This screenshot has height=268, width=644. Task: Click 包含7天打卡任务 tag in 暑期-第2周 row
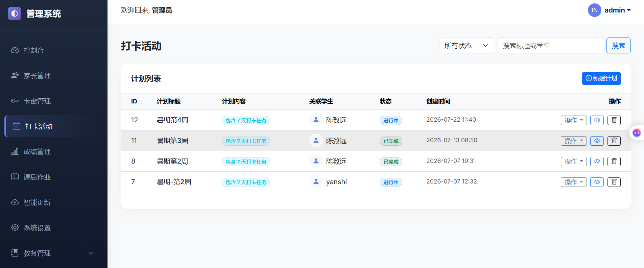click(246, 182)
